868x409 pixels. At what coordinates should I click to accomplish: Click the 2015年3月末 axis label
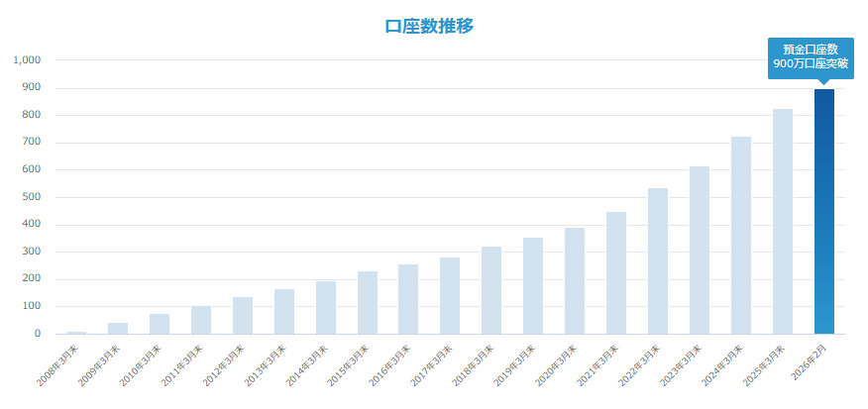coord(349,365)
